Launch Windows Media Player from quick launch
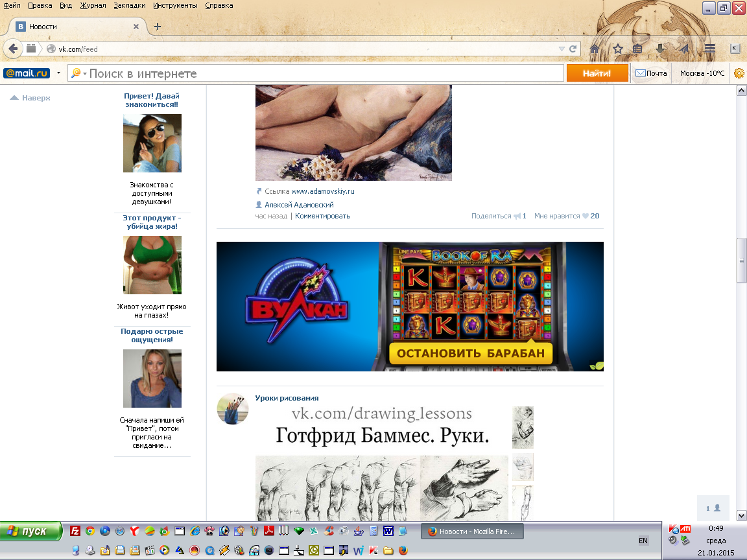The image size is (747, 560). pos(164,550)
